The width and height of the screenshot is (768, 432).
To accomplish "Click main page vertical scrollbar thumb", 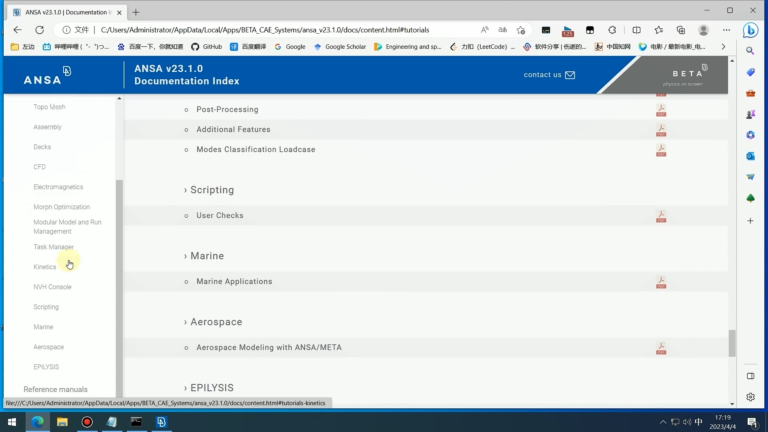I will pyautogui.click(x=732, y=343).
